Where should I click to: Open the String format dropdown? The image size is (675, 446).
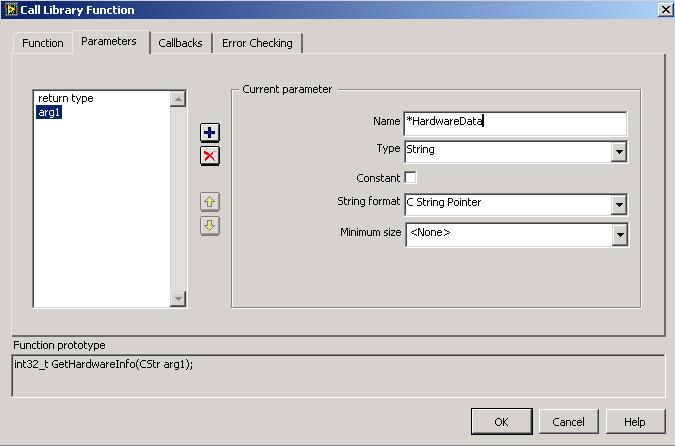click(x=619, y=204)
